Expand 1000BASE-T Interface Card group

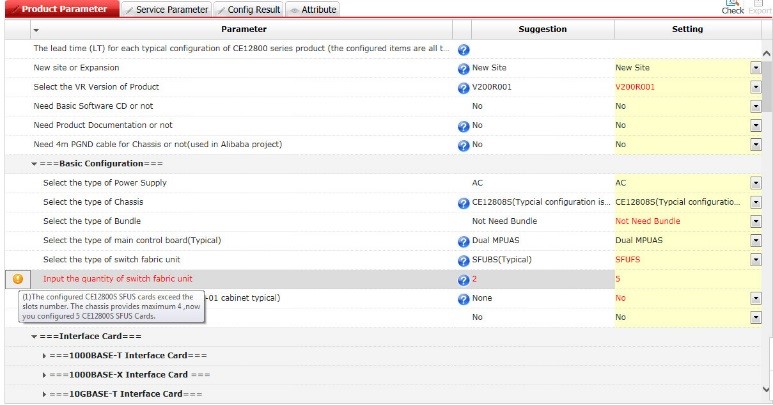(44, 356)
